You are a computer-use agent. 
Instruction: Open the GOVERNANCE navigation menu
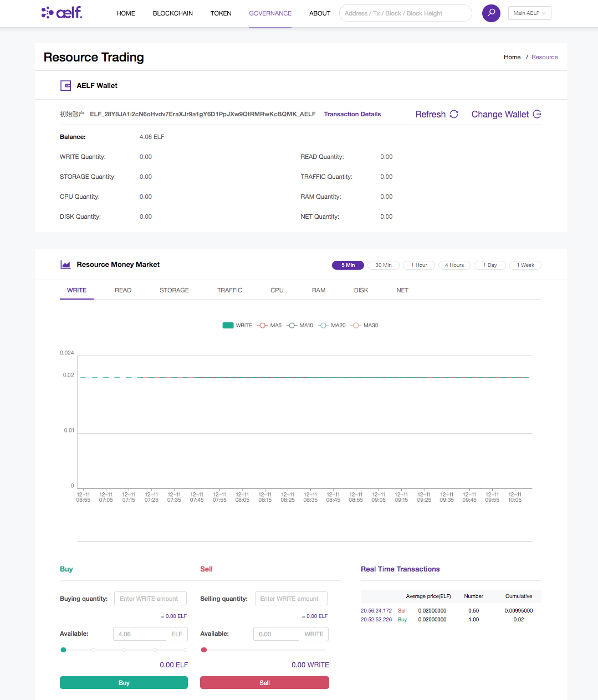click(270, 13)
